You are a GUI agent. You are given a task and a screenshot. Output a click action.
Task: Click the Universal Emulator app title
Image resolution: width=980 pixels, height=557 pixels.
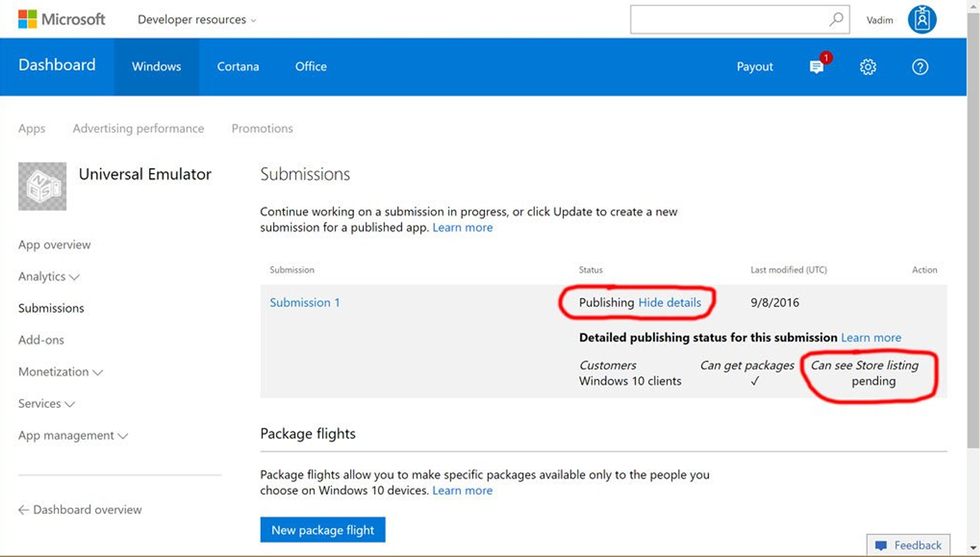(145, 174)
